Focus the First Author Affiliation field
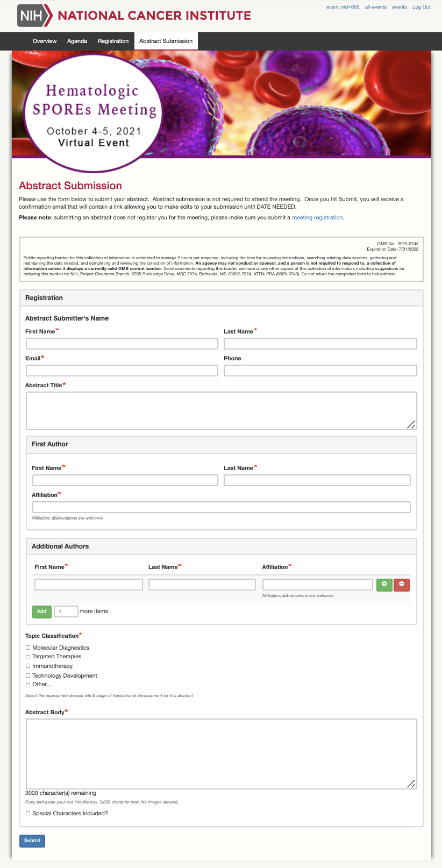This screenshot has width=442, height=868. tap(221, 507)
